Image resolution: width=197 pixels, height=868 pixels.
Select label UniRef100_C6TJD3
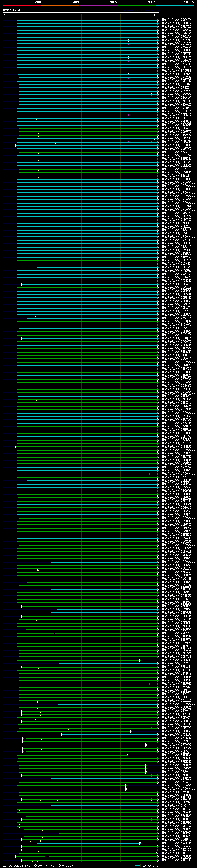tap(177, 64)
